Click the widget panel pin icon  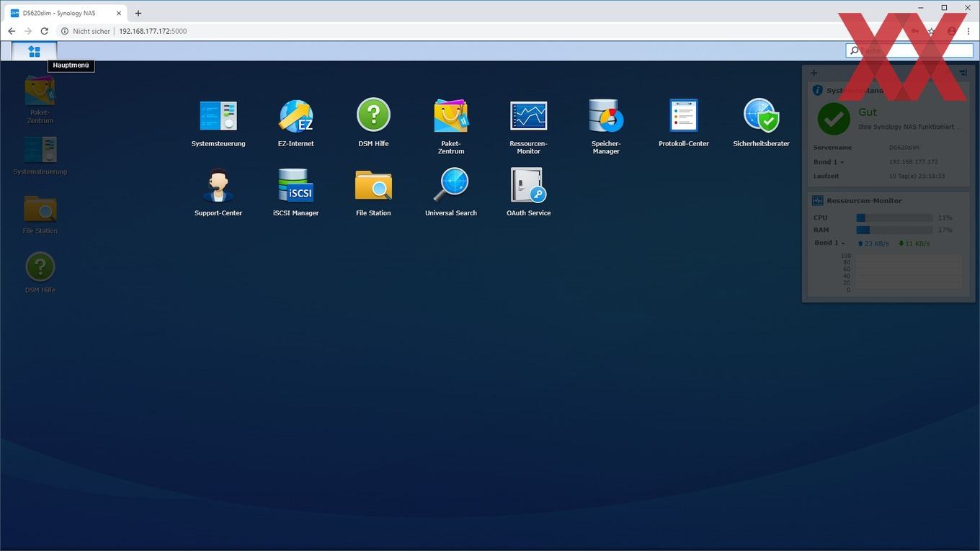coord(963,73)
